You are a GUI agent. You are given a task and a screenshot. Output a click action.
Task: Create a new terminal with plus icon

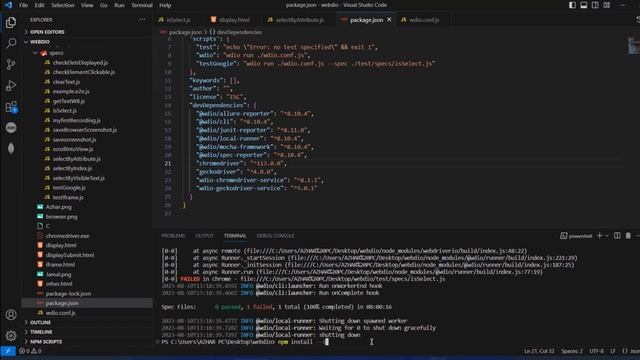point(599,236)
